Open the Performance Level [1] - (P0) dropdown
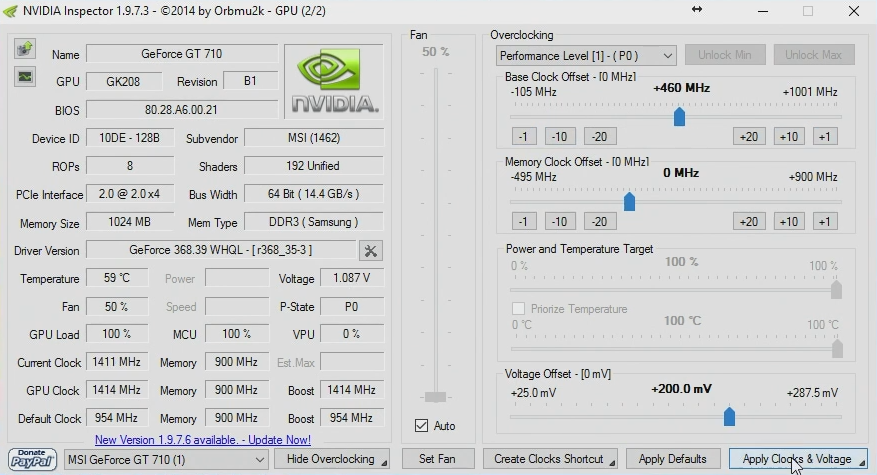The width and height of the screenshot is (877, 475). (x=586, y=55)
